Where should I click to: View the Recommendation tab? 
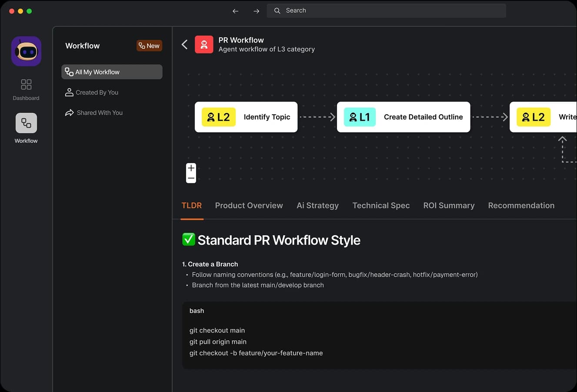coord(521,206)
